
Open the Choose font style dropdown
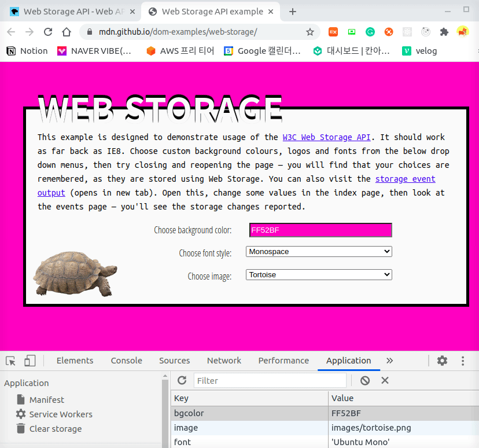coord(319,251)
